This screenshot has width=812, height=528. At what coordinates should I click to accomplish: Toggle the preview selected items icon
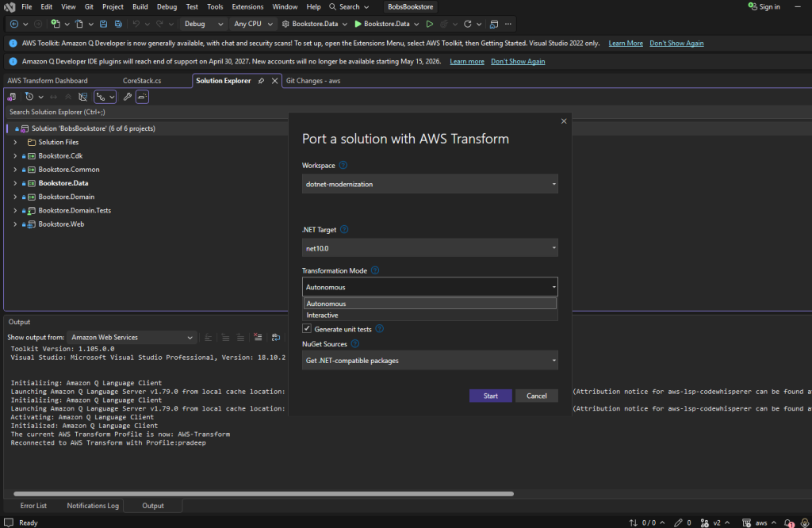click(x=143, y=97)
